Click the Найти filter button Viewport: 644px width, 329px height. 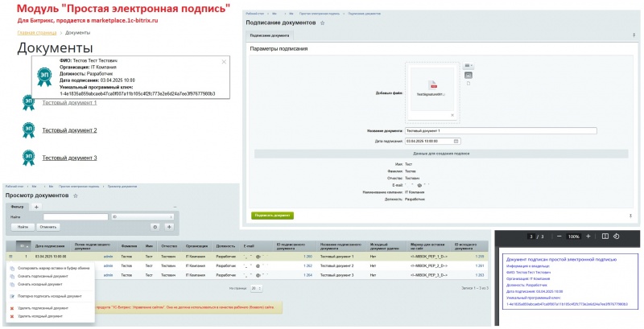click(23, 227)
